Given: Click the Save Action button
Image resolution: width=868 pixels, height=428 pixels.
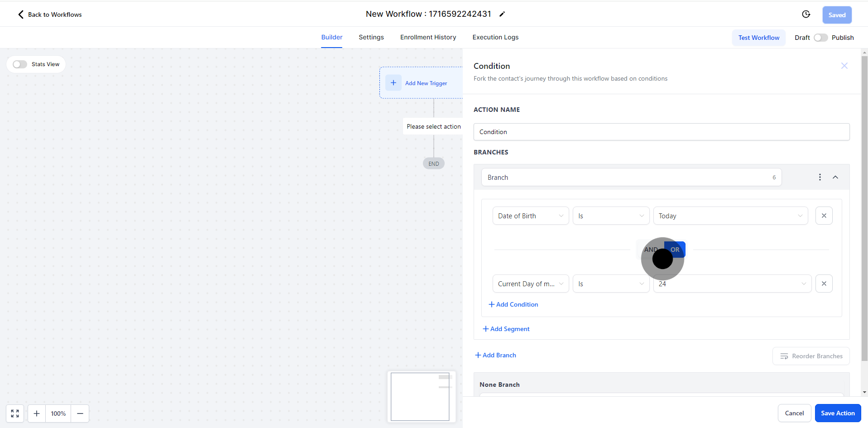Looking at the screenshot, I should point(838,413).
